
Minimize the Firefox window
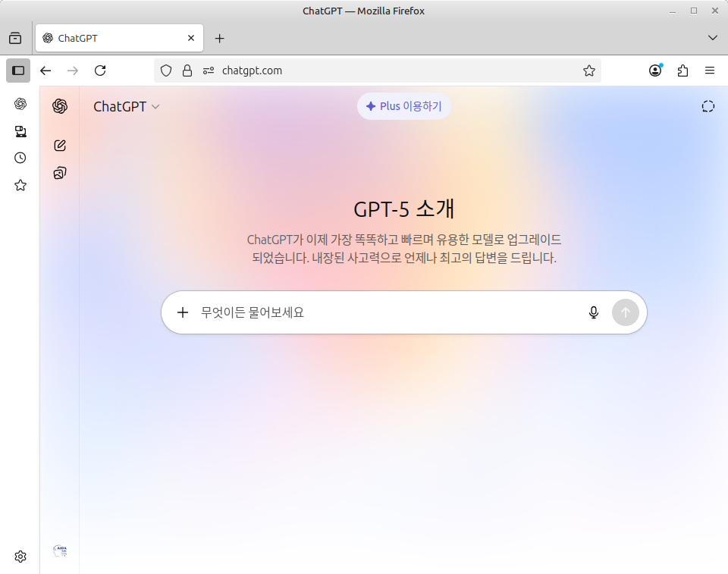[x=673, y=11]
